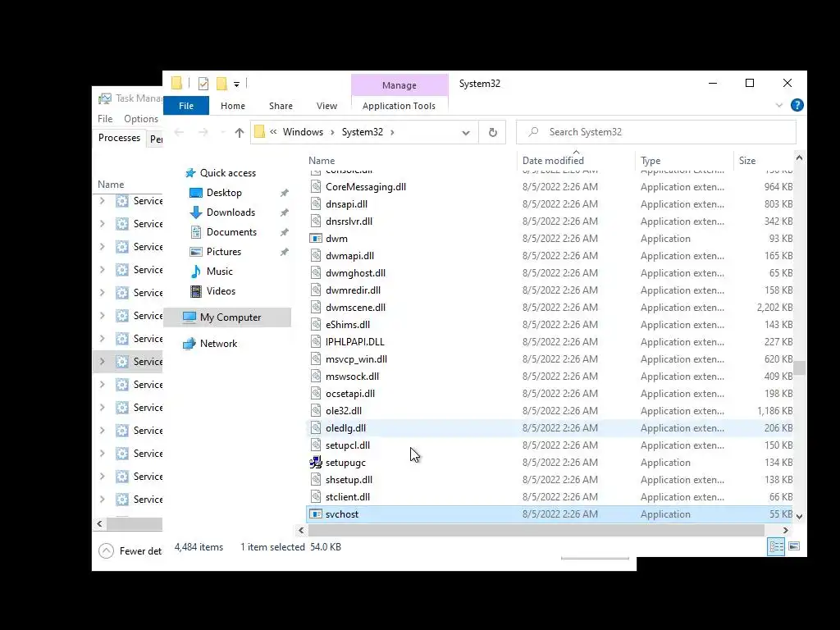Expand the highlighted Service row in Task Manager
This screenshot has height=630, width=840.
click(102, 362)
